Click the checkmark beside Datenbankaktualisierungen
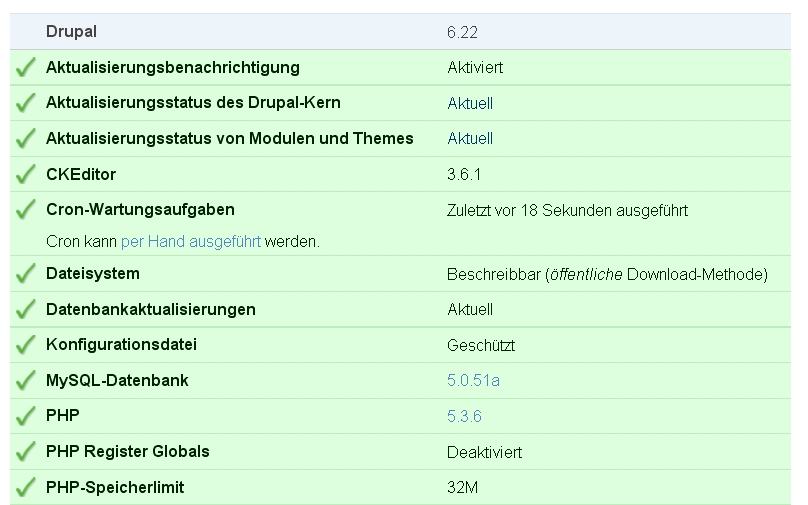This screenshot has height=505, width=808. pos(25,310)
